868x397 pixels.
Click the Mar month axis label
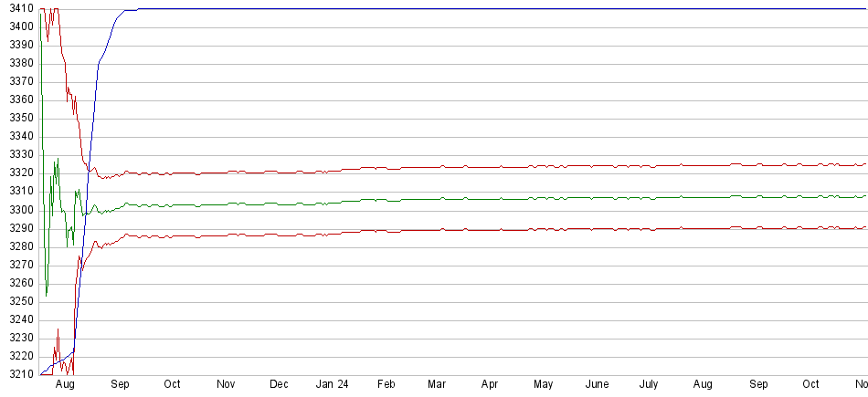click(438, 385)
